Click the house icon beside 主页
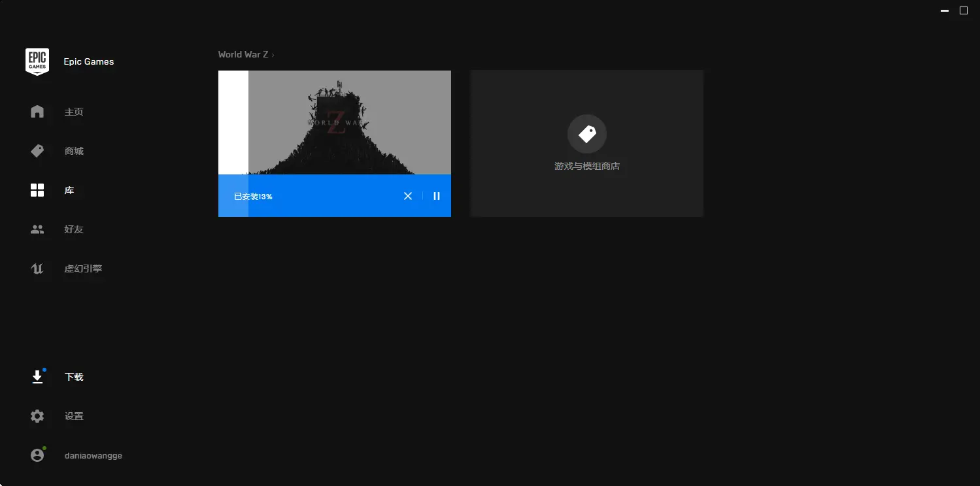This screenshot has height=486, width=980. pos(37,112)
